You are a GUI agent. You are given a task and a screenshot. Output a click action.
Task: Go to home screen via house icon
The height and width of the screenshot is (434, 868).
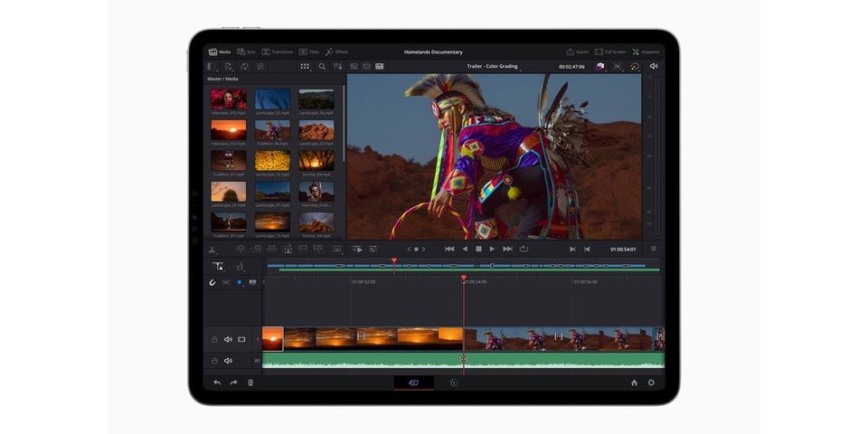click(x=634, y=382)
